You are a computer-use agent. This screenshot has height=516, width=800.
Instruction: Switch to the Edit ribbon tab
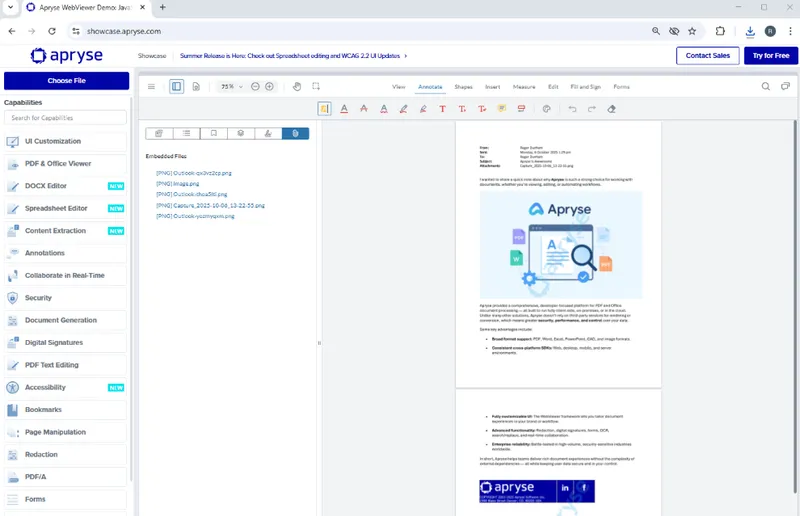(x=553, y=87)
